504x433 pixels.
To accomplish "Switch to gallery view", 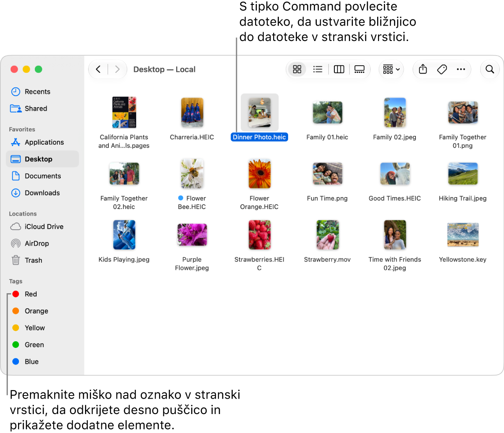I will [359, 69].
